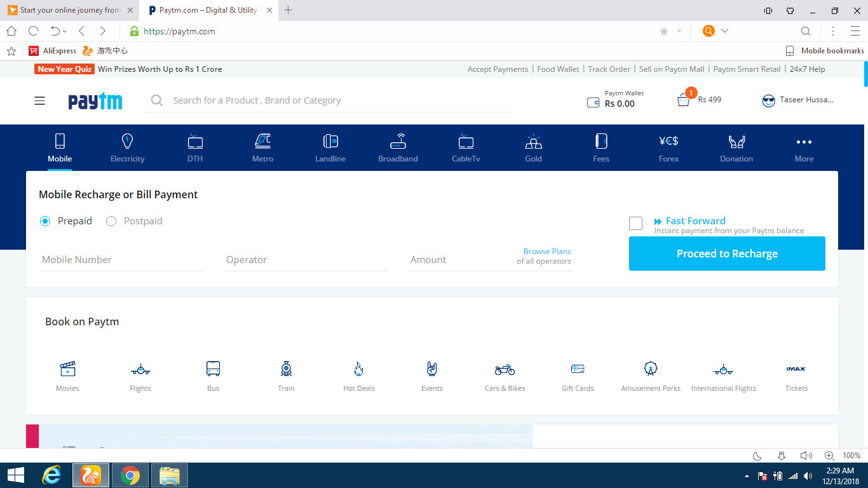Click the Paytm search box
Image resolution: width=868 pixels, height=488 pixels.
(x=329, y=100)
